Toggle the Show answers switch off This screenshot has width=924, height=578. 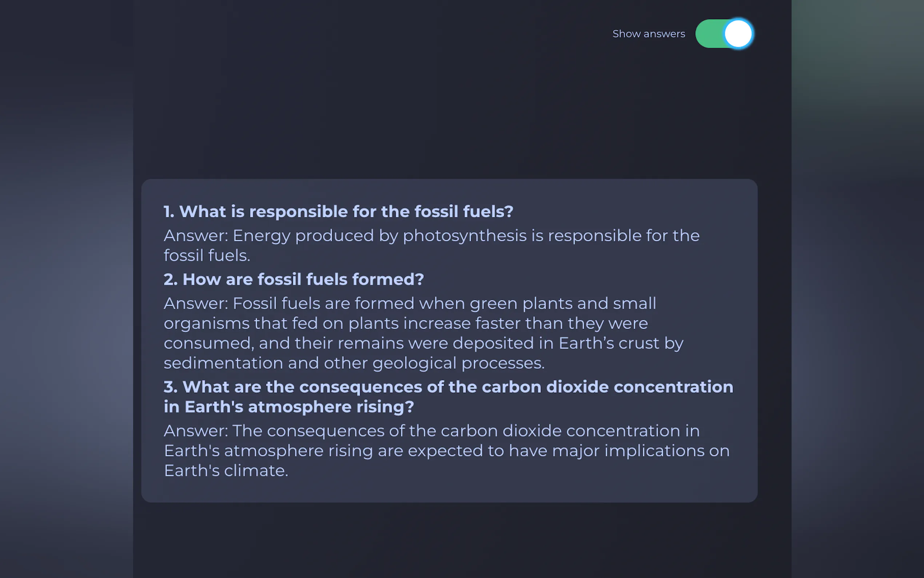coord(724,33)
